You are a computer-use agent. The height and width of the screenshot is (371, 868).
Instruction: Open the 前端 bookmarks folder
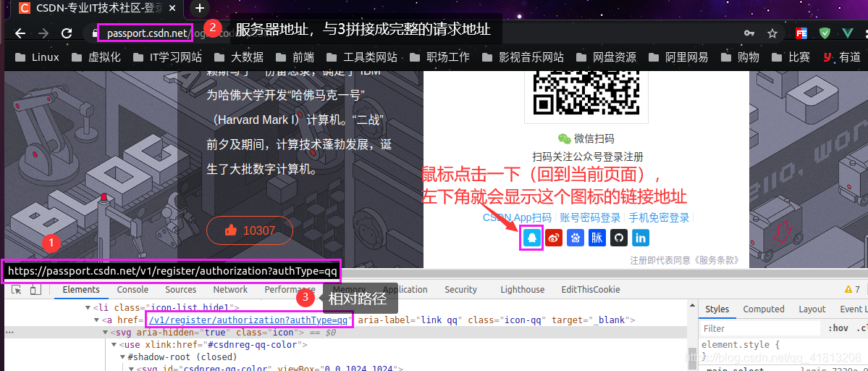[x=295, y=57]
